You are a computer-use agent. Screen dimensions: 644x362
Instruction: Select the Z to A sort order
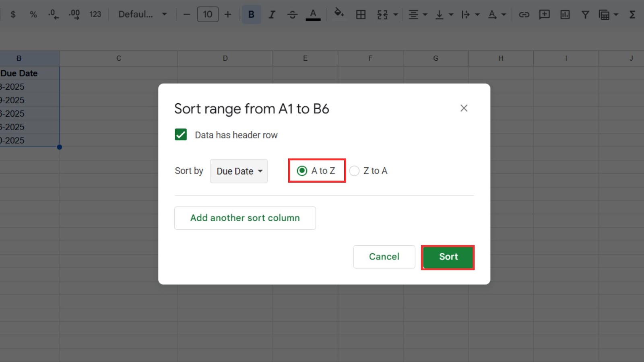[x=354, y=171]
